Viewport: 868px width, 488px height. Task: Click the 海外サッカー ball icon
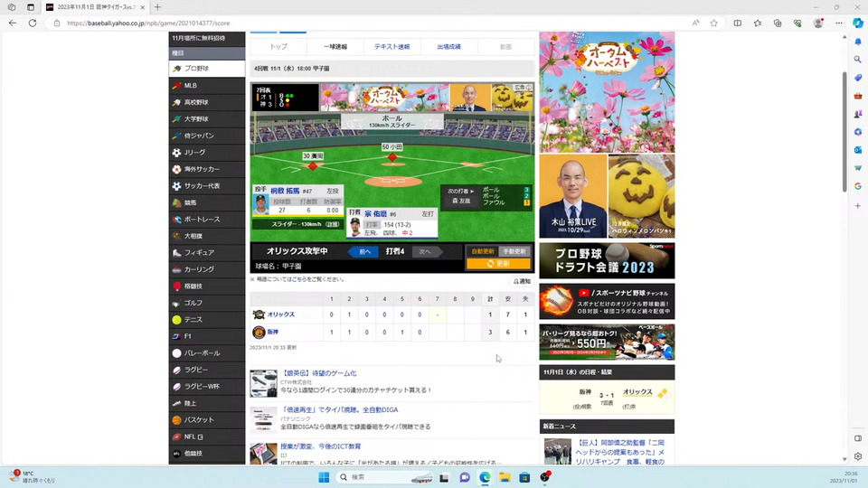click(x=176, y=169)
